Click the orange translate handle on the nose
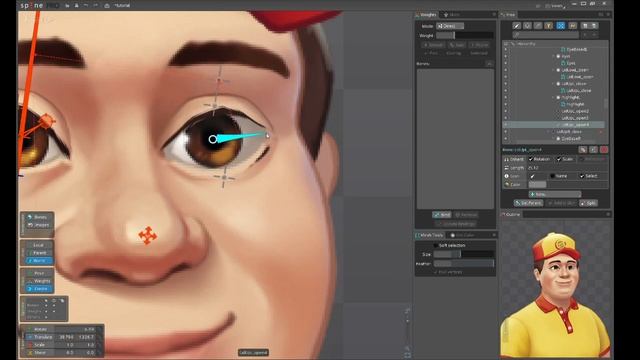This screenshot has height=360, width=640. [x=147, y=236]
